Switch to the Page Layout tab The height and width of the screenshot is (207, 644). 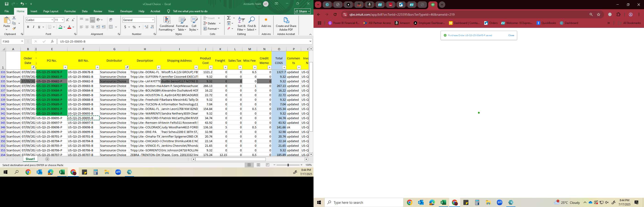[x=51, y=11]
